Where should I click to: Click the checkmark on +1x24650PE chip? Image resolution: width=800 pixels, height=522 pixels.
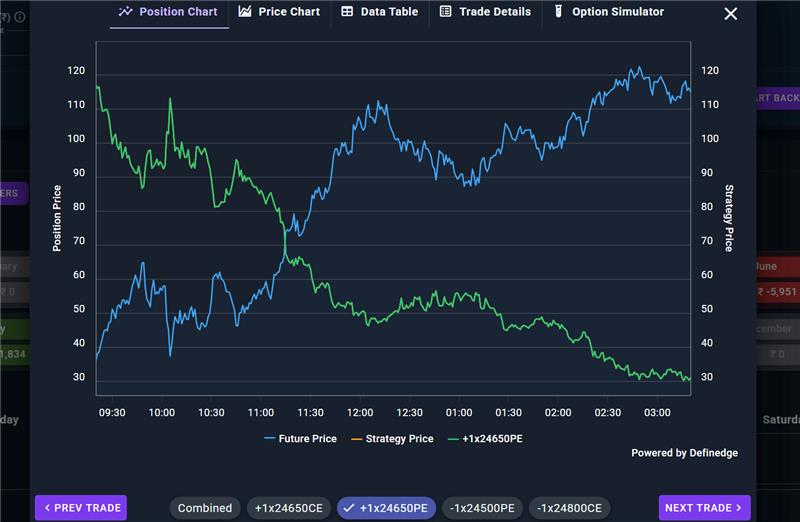click(x=348, y=508)
